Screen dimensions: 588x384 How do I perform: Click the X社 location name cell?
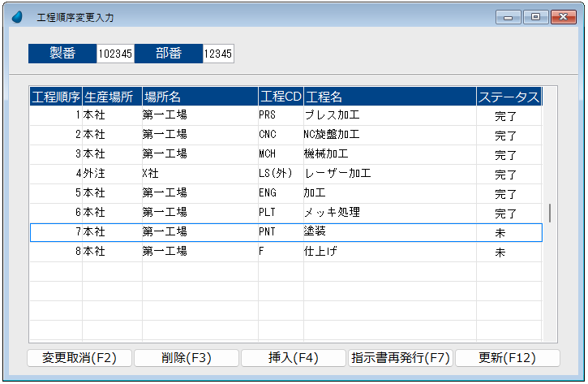pos(200,174)
